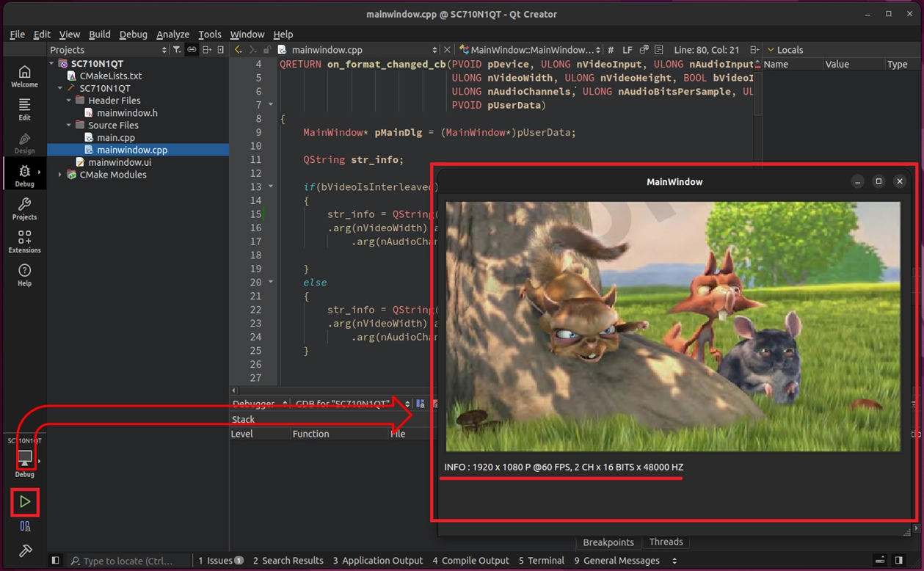
Task: Open the Tools menu
Action: (210, 34)
